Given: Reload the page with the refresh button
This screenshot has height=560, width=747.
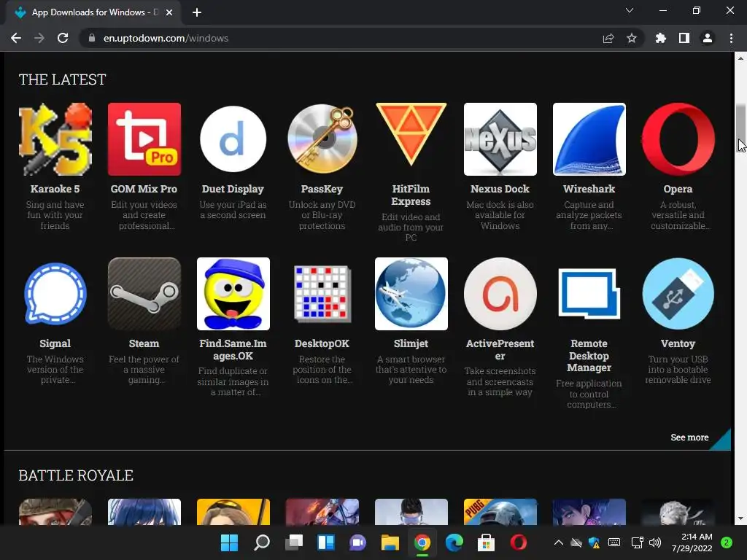Looking at the screenshot, I should point(63,38).
